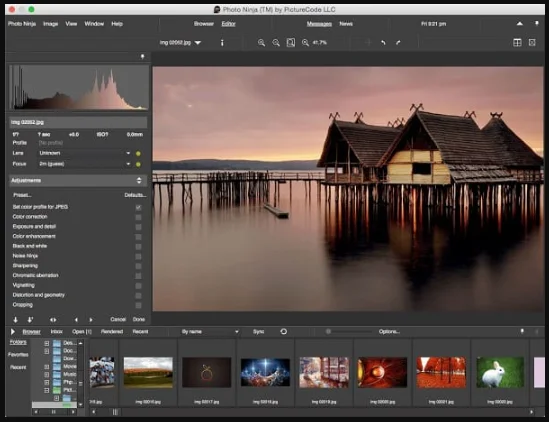Enable the Noise Ninja checkbox
549x422 pixels.
[x=138, y=256]
